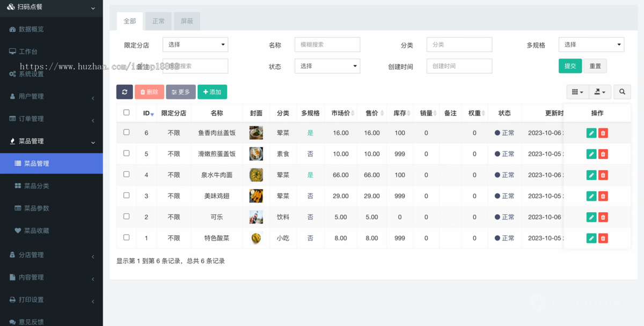Image resolution: width=644 pixels, height=326 pixels.
Task: Click green edit pencil for 鱼香肉丝盖饭 row
Action: [x=591, y=133]
